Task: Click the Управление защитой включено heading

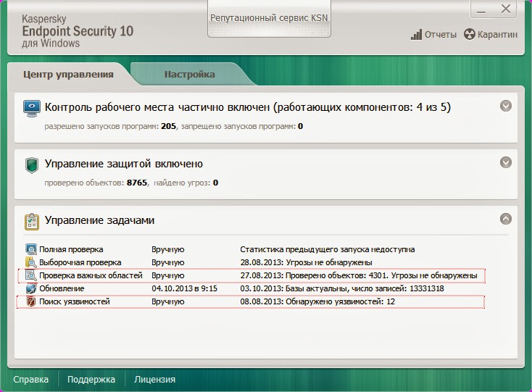Action: [124, 164]
